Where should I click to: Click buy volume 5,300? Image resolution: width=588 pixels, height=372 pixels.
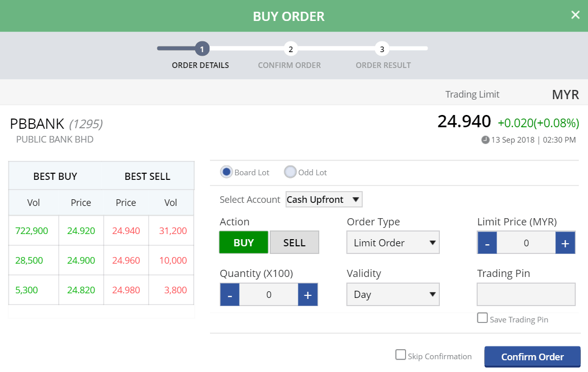26,290
